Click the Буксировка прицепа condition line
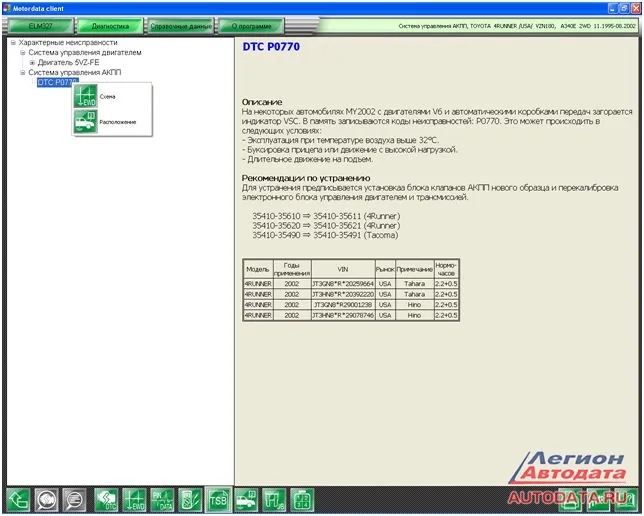Screen dimensions: 644x516 tap(350, 150)
